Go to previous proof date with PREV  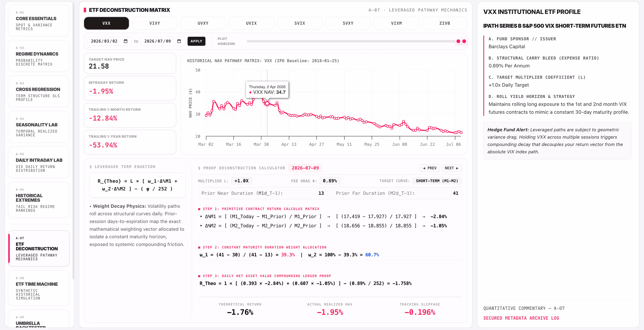(430, 168)
